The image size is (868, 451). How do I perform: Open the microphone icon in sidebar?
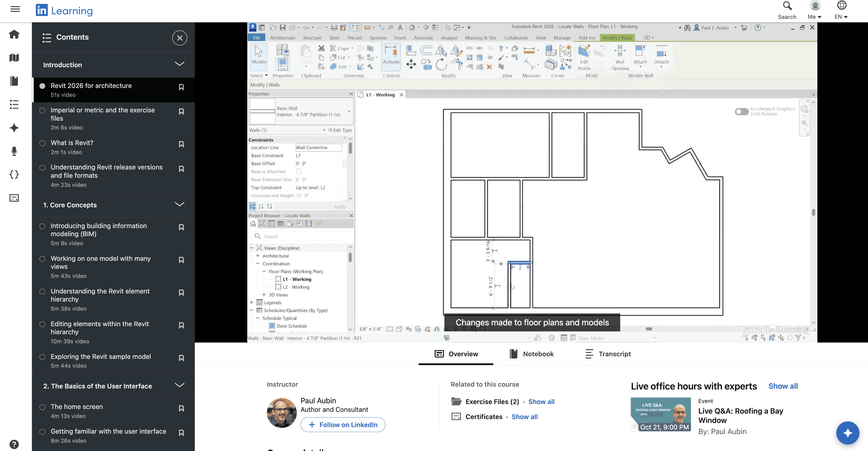tap(14, 151)
